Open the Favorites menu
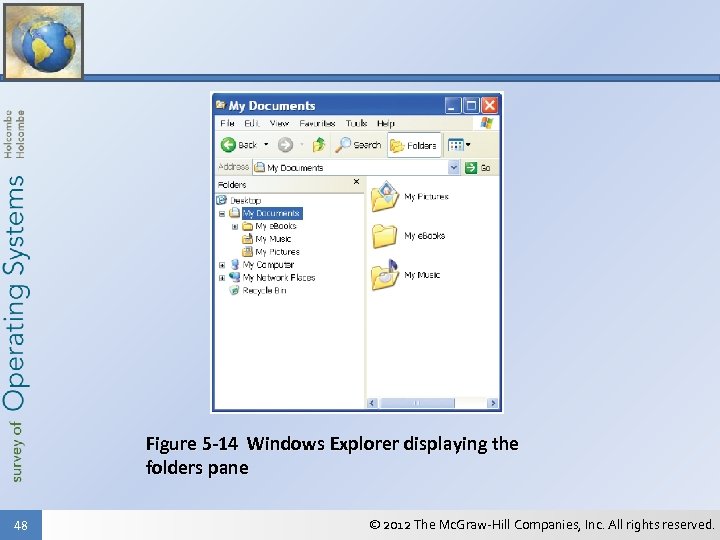Image resolution: width=720 pixels, height=540 pixels. [x=317, y=123]
